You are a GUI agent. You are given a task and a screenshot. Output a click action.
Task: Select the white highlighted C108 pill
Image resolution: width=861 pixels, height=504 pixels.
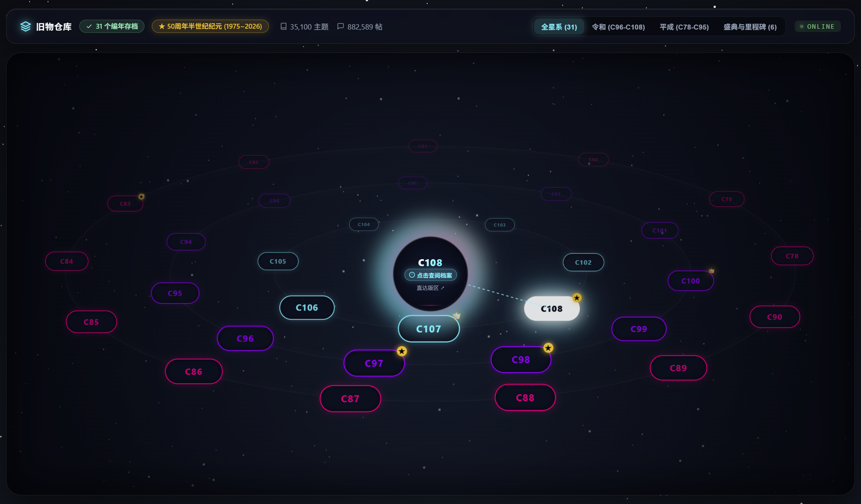(552, 308)
